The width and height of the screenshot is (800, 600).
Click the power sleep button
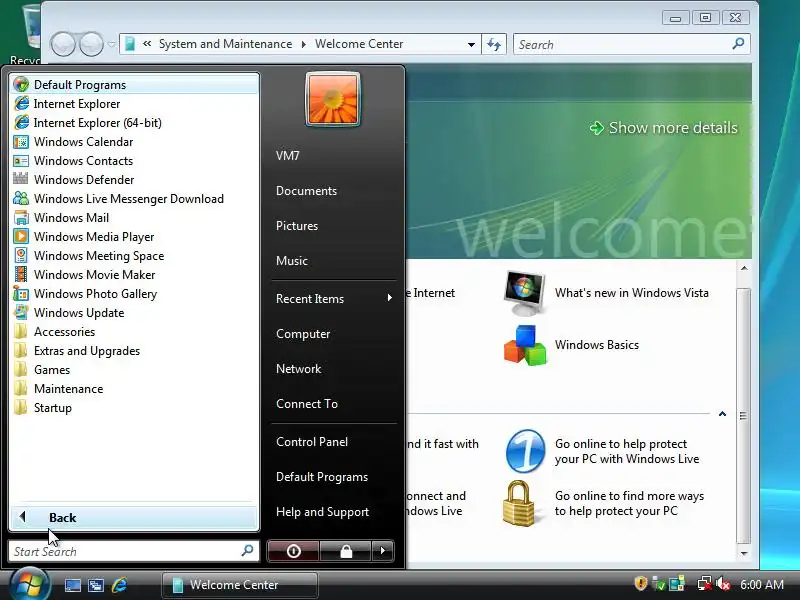(x=293, y=551)
